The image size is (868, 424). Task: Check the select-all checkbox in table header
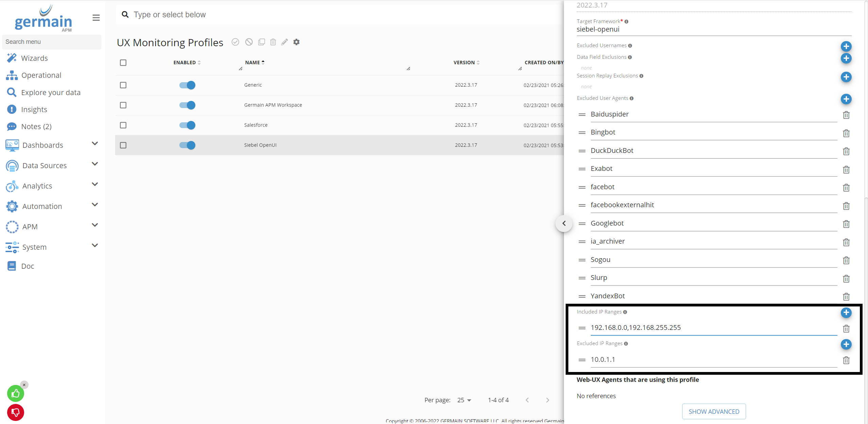tap(123, 63)
